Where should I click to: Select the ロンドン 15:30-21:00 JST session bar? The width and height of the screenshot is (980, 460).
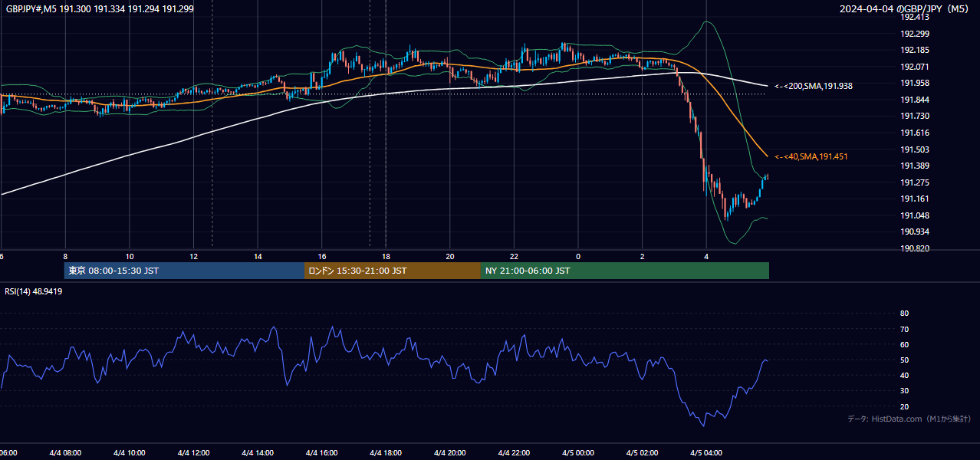tap(393, 271)
